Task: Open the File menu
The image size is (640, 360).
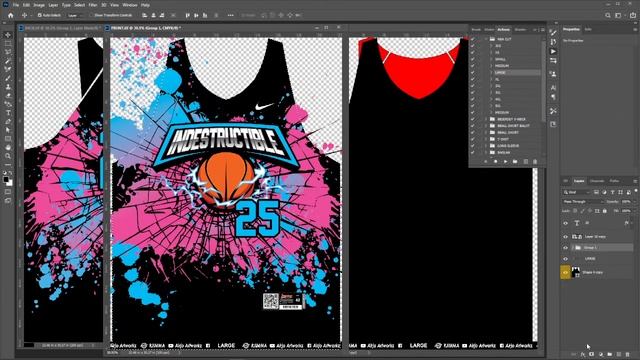Action: [x=16, y=5]
